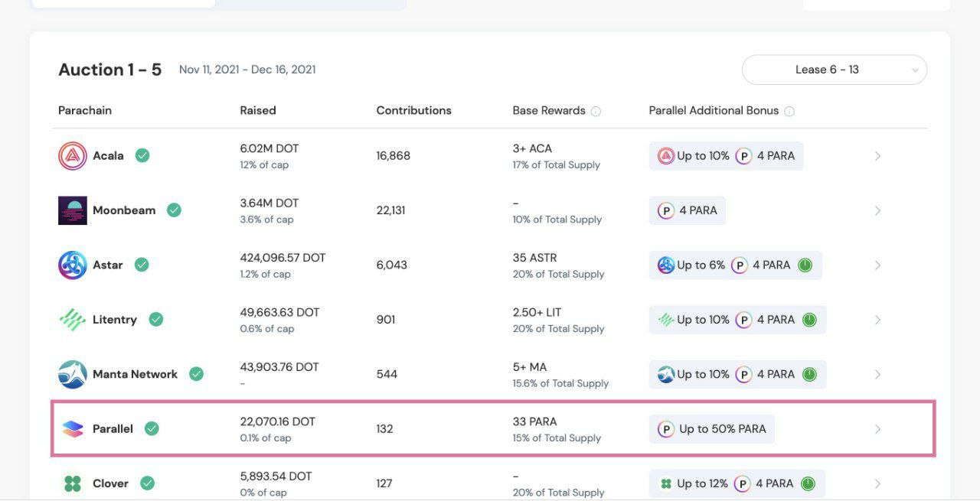
Task: Expand the Astar row chevron
Action: tap(878, 265)
